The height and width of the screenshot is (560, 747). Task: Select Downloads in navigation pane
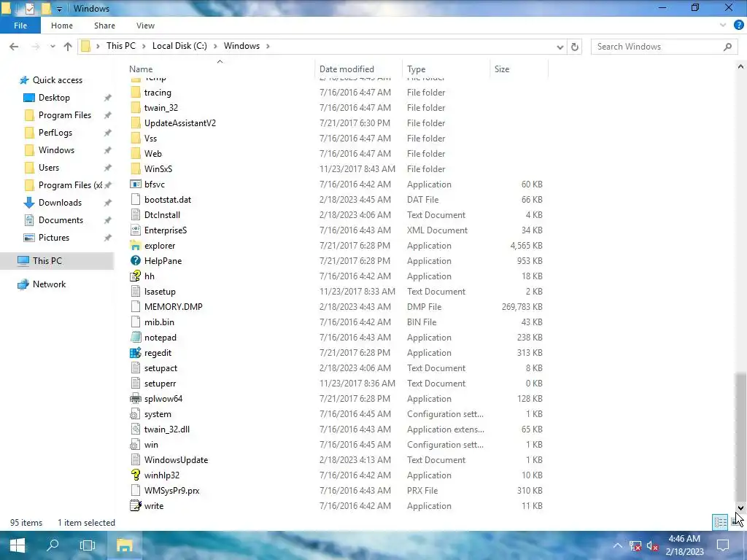[x=60, y=203]
